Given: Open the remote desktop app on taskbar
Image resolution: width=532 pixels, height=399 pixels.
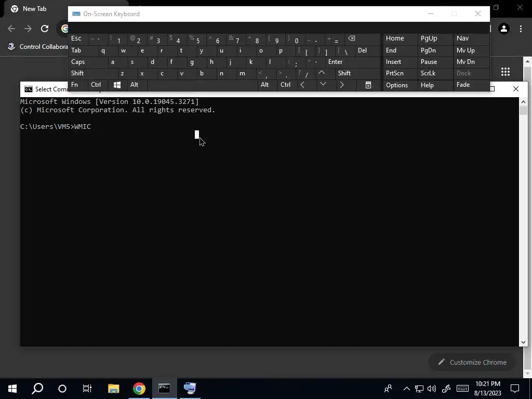Looking at the screenshot, I should coord(190,388).
